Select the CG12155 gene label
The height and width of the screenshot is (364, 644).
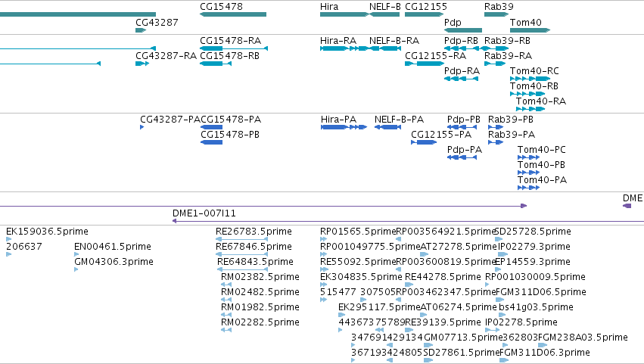(x=426, y=7)
